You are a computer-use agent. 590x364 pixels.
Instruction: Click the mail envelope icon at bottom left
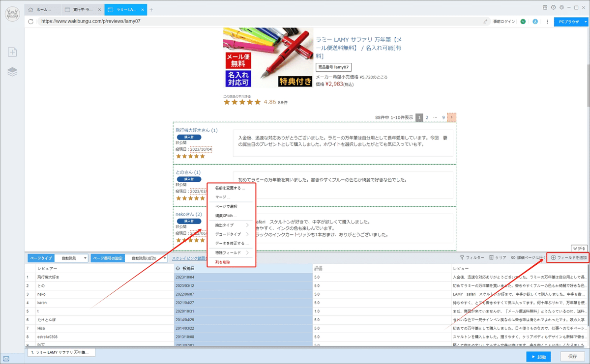[x=7, y=359]
